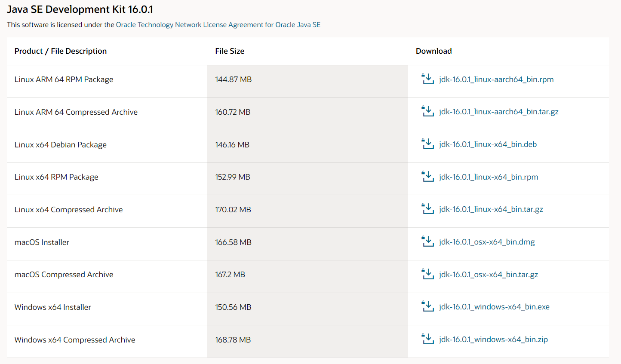Click download icon beside linux-x64_bin.deb
The height and width of the screenshot is (364, 621).
coord(428,144)
